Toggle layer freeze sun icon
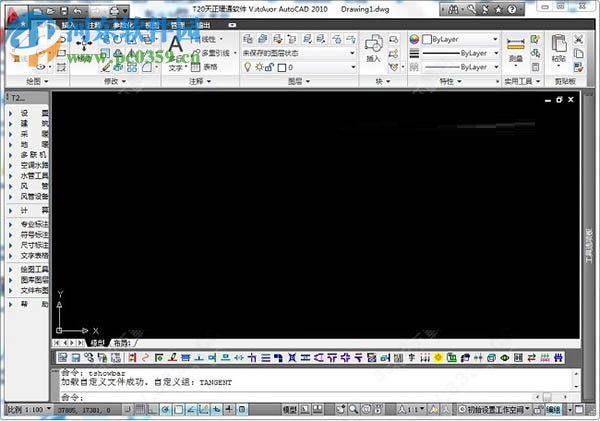The width and height of the screenshot is (600, 421). 259,67
